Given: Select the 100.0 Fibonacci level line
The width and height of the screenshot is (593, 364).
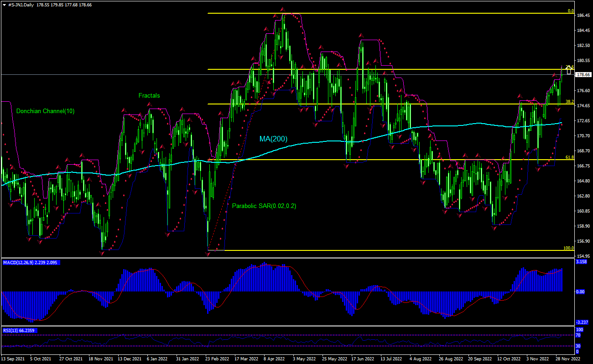Looking at the screenshot, I should click(x=365, y=250).
